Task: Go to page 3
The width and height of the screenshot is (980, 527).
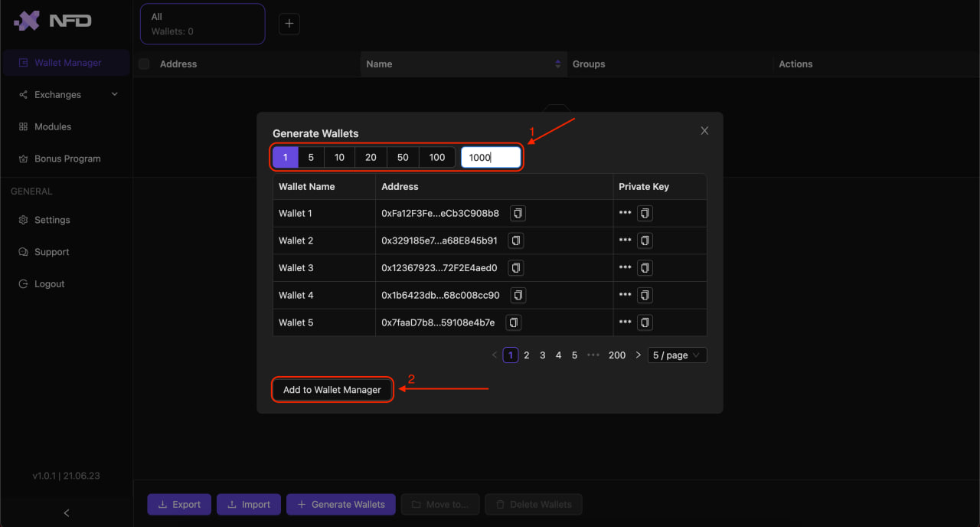Action: pos(543,355)
